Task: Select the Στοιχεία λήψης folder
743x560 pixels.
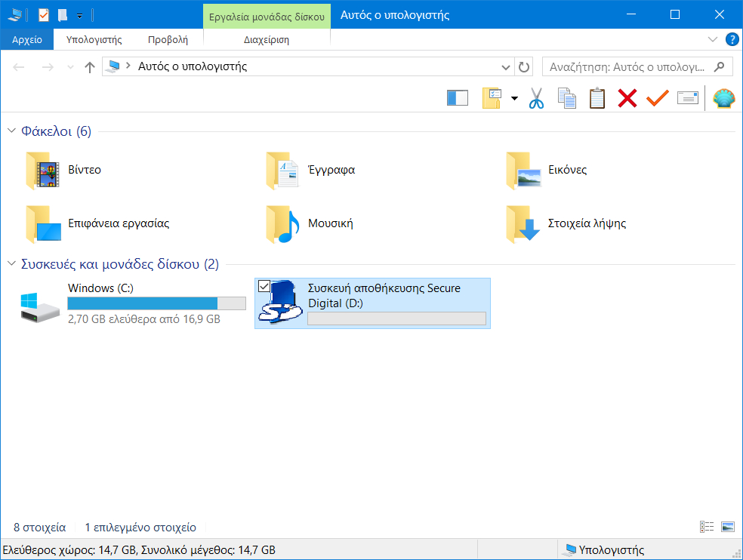Action: pyautogui.click(x=566, y=223)
